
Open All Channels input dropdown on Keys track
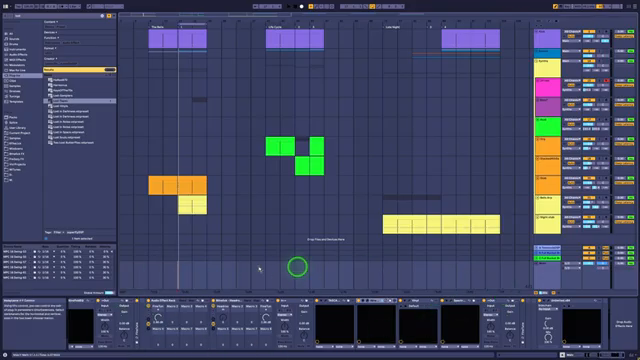coord(572,31)
